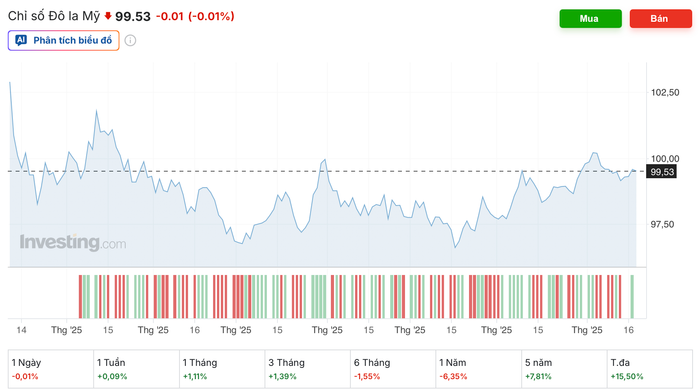The height and width of the screenshot is (390, 700).
Task: Choose the 1 Năm time range
Action: point(479,369)
